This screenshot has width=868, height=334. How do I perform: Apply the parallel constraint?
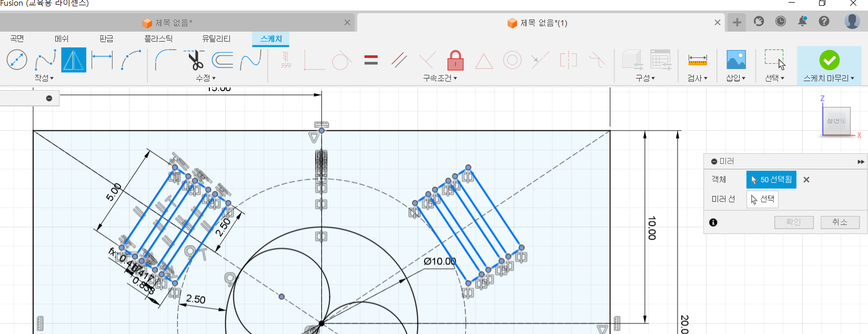(x=399, y=60)
